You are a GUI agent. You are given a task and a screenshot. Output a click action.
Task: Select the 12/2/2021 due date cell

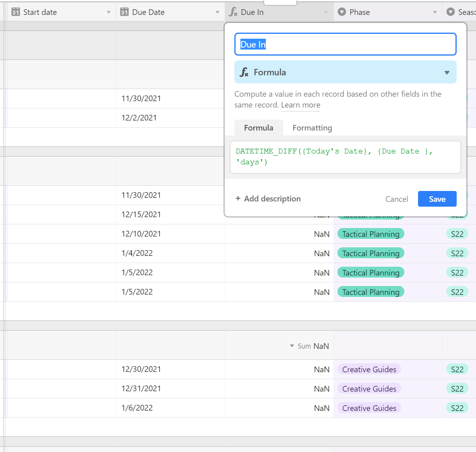(171, 118)
